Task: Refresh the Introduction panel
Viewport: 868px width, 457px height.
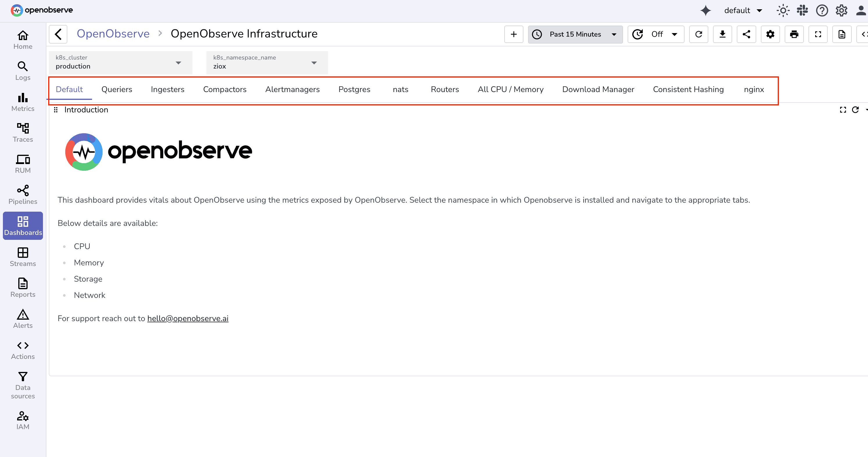Action: (x=856, y=109)
